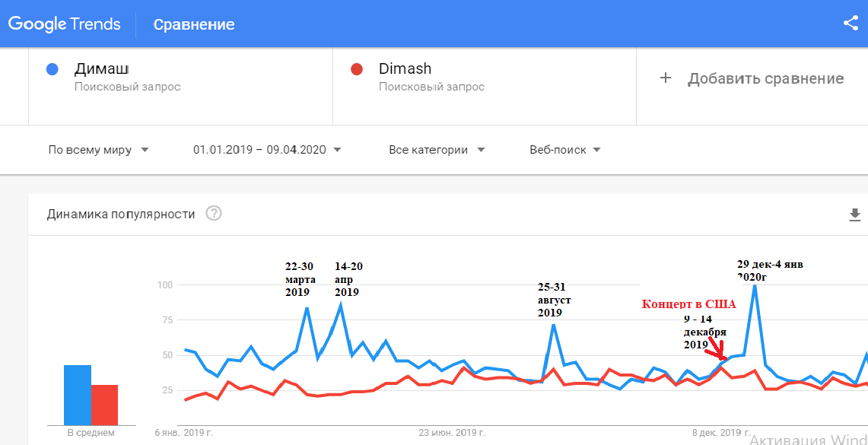Edit the Димаш search term

point(102,69)
